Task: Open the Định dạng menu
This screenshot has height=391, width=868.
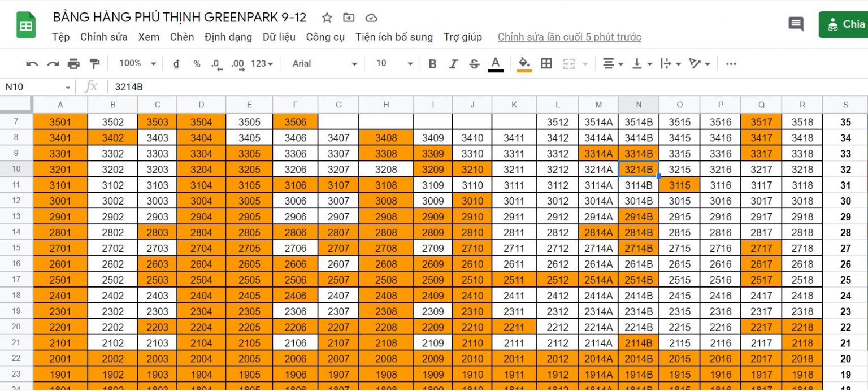Action: pyautogui.click(x=228, y=37)
